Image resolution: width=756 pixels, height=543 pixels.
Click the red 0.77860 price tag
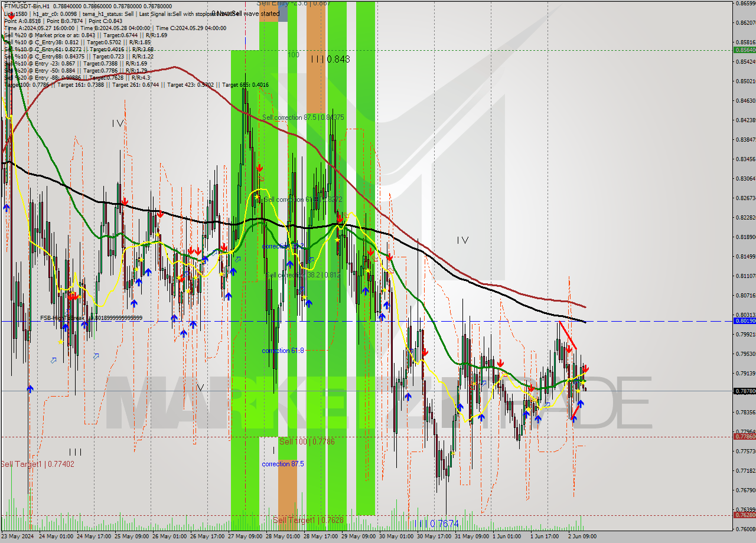(x=744, y=436)
